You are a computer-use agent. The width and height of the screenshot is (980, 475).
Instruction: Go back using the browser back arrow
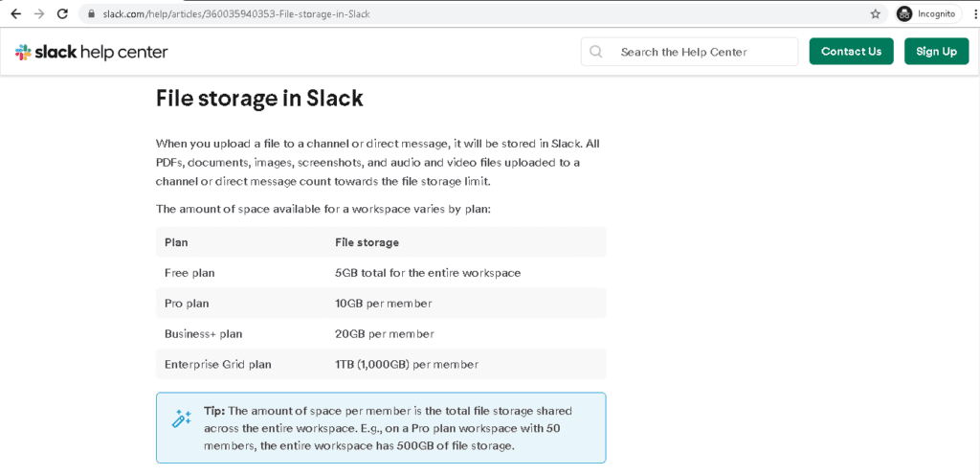coord(17,13)
